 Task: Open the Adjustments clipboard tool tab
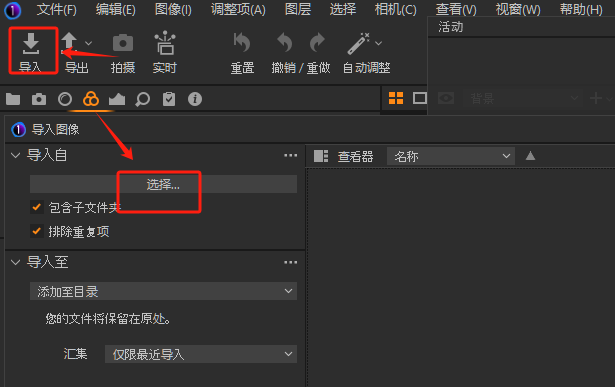169,99
